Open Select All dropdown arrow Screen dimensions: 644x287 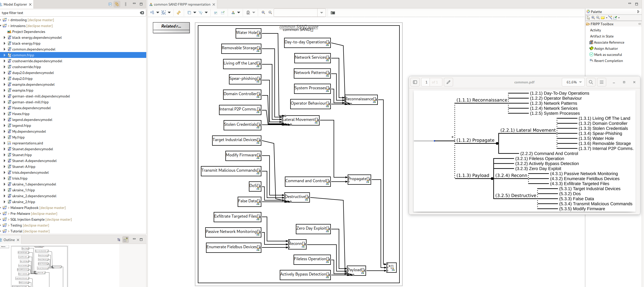pos(169,13)
